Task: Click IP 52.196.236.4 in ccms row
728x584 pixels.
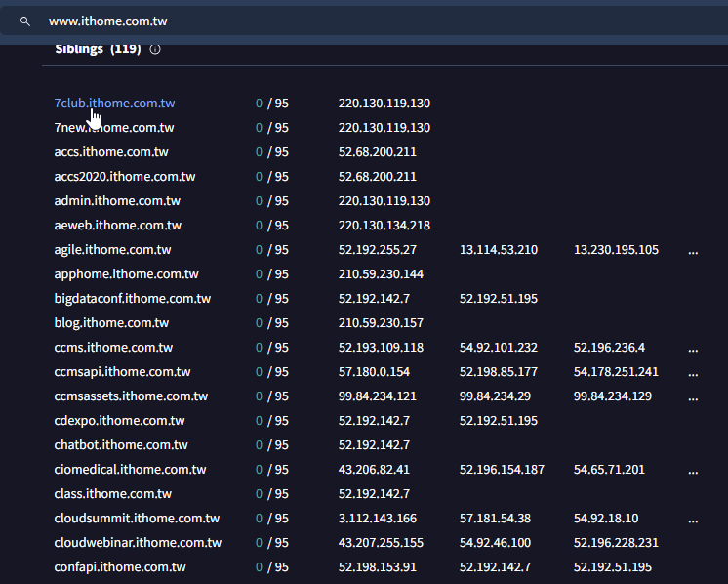Action: [609, 347]
